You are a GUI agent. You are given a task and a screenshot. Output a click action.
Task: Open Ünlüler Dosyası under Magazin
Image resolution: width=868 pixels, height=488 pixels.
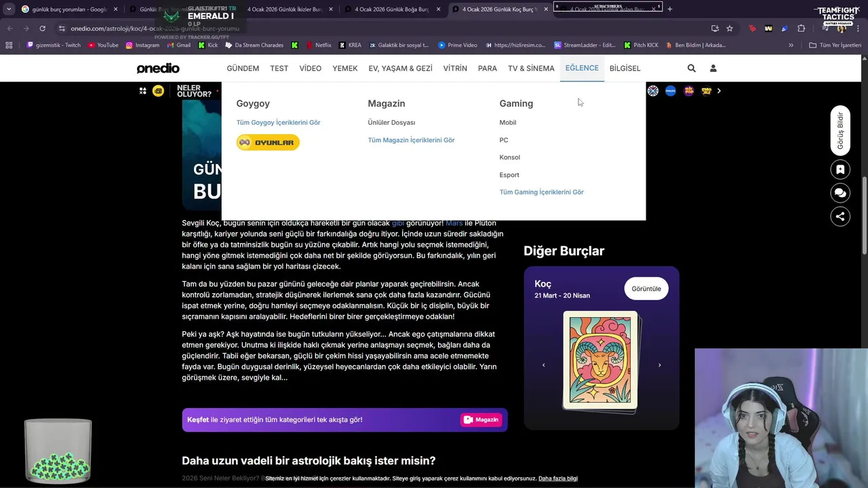(391, 123)
